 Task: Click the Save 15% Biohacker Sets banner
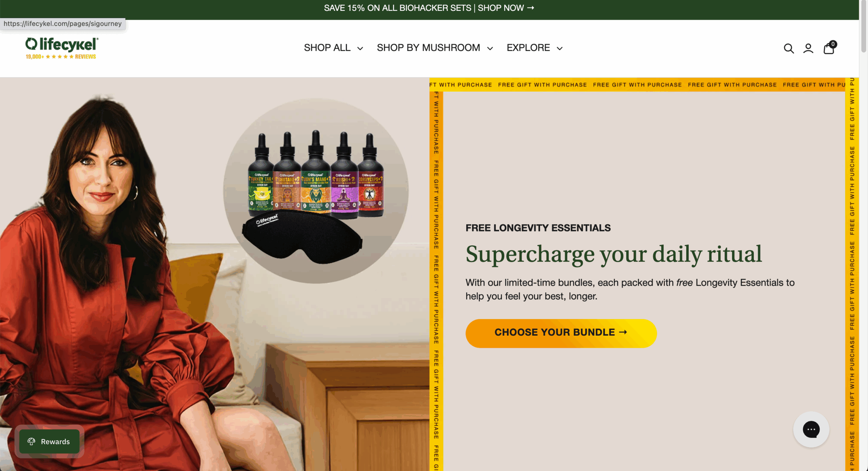coord(429,8)
